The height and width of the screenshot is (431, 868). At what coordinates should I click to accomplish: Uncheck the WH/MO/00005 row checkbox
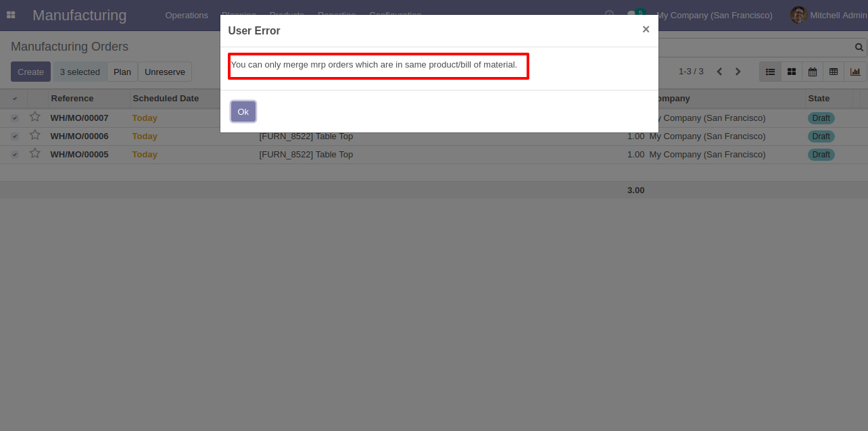tap(15, 155)
